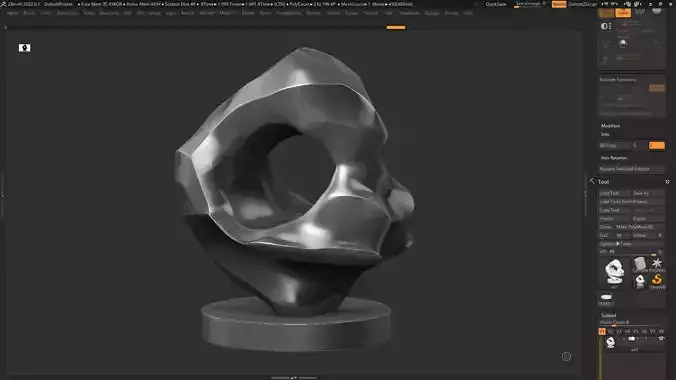Image resolution: width=676 pixels, height=380 pixels.
Task: Click the Copy Tool button
Action: pyautogui.click(x=614, y=210)
